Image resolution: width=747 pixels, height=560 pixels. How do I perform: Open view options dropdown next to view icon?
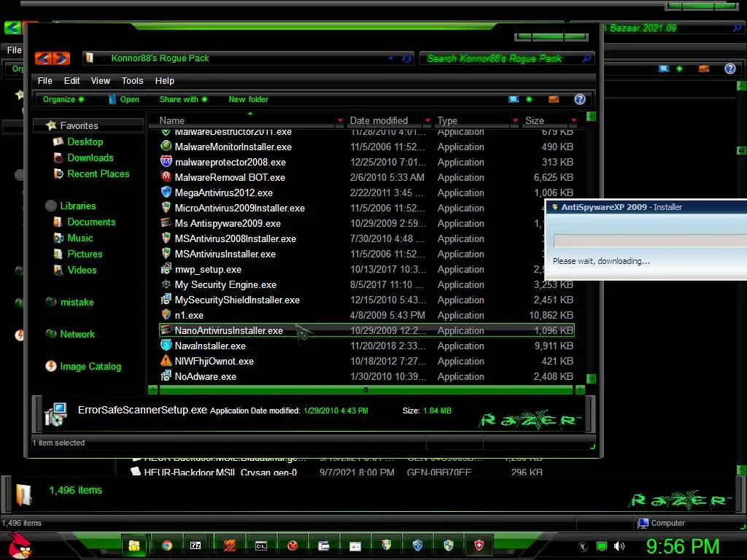coord(529,99)
